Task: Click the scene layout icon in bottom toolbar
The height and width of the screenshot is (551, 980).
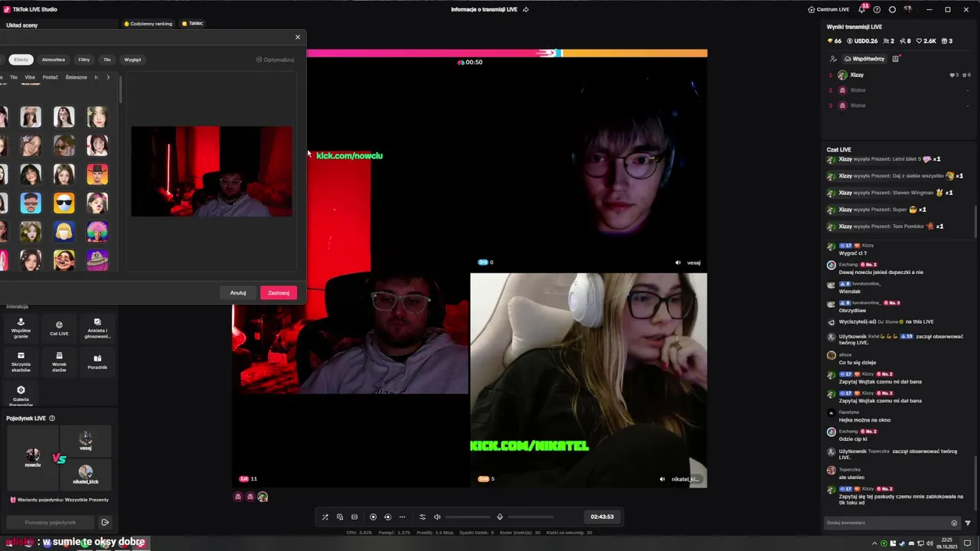Action: pyautogui.click(x=340, y=517)
